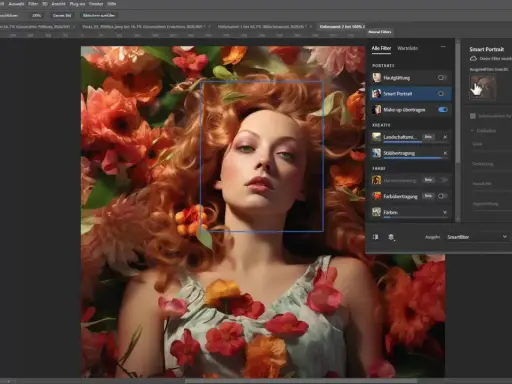The height and width of the screenshot is (384, 512).
Task: Select the Warteliste tab
Action: click(407, 48)
